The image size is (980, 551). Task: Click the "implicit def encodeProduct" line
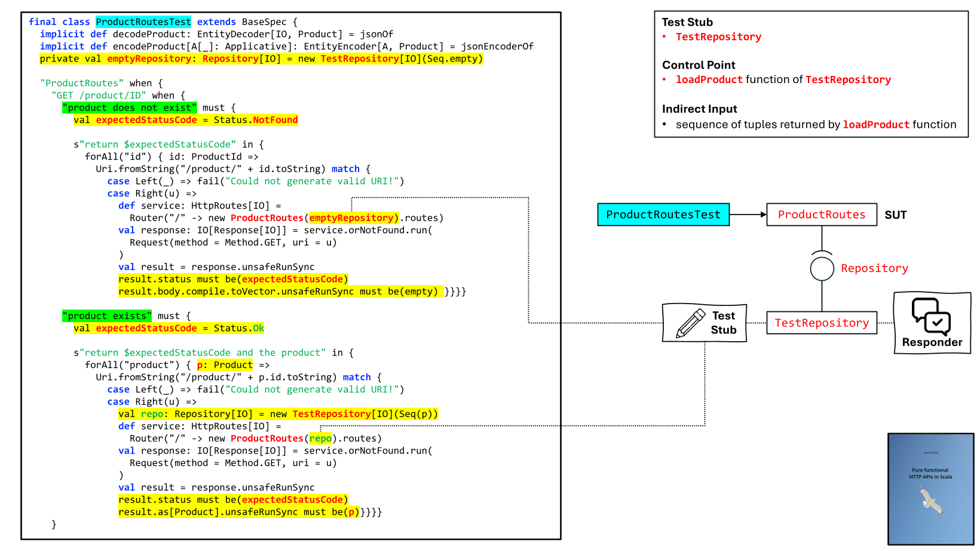pyautogui.click(x=286, y=46)
